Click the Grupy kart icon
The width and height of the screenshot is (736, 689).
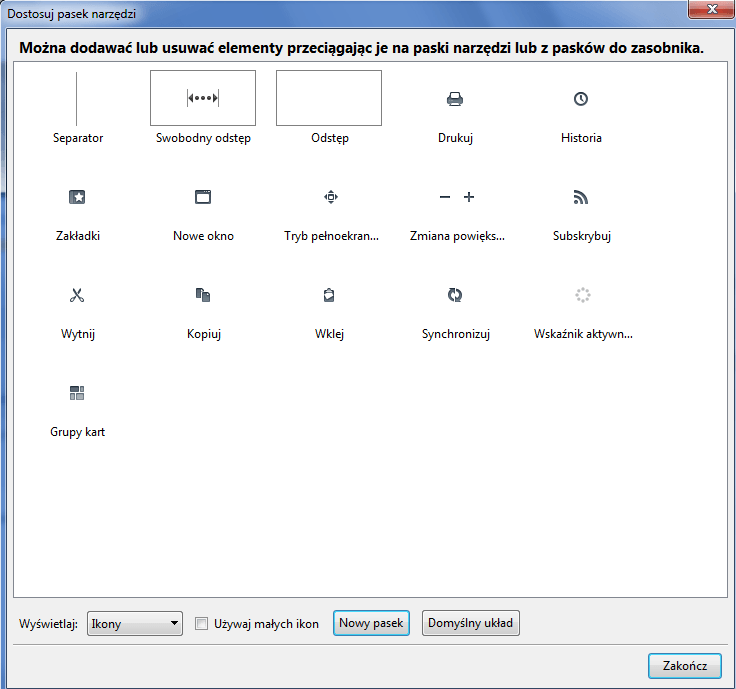click(77, 393)
